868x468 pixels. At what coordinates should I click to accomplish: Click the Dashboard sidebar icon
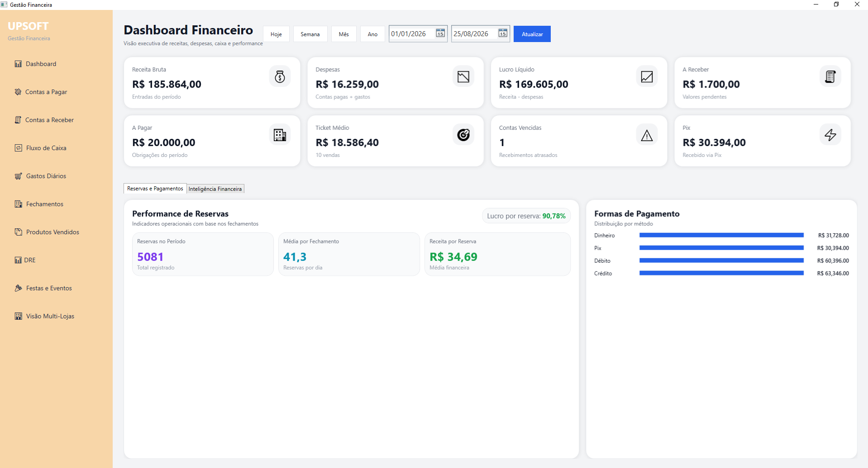(18, 64)
